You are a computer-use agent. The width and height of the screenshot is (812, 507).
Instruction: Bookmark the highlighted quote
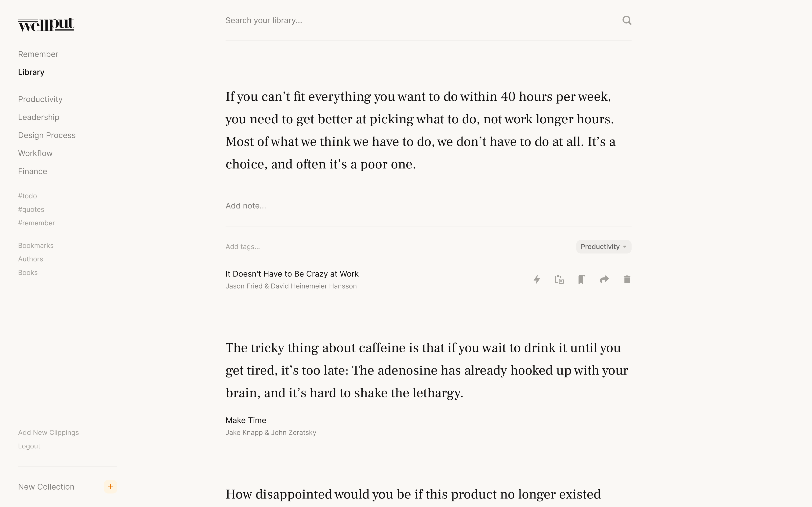pyautogui.click(x=581, y=279)
